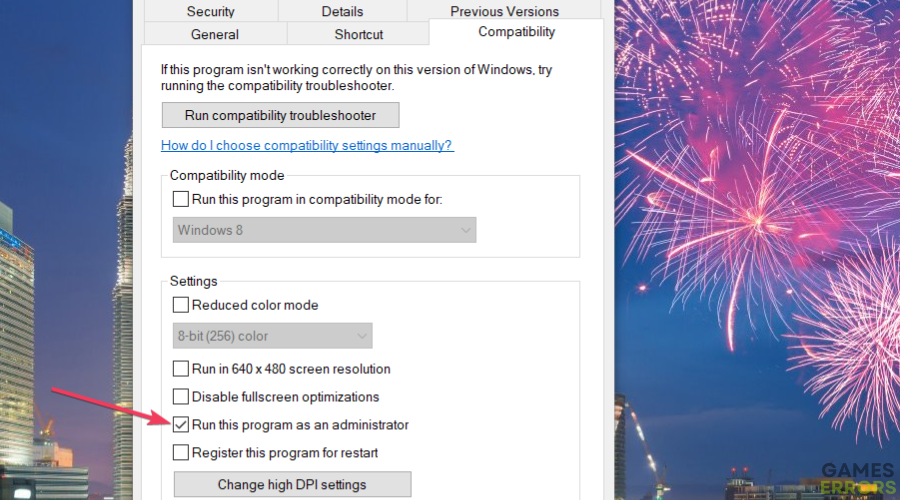Uncheck Run this program as an administrator
Screen dimensions: 900x500
click(x=181, y=425)
